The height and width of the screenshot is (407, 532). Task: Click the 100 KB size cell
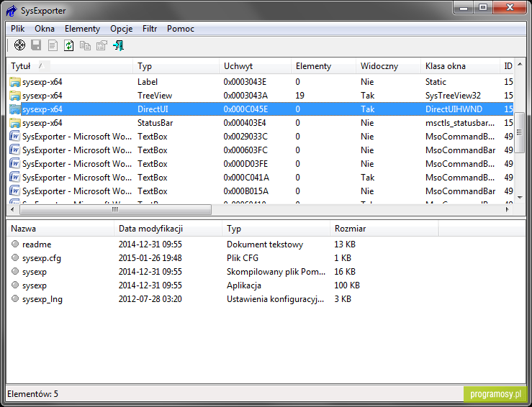(x=347, y=285)
